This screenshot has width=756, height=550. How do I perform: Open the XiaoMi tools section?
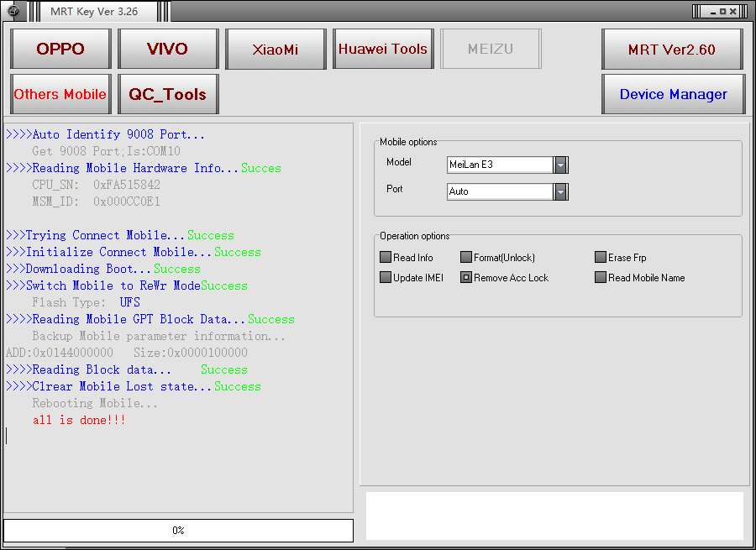pyautogui.click(x=276, y=49)
